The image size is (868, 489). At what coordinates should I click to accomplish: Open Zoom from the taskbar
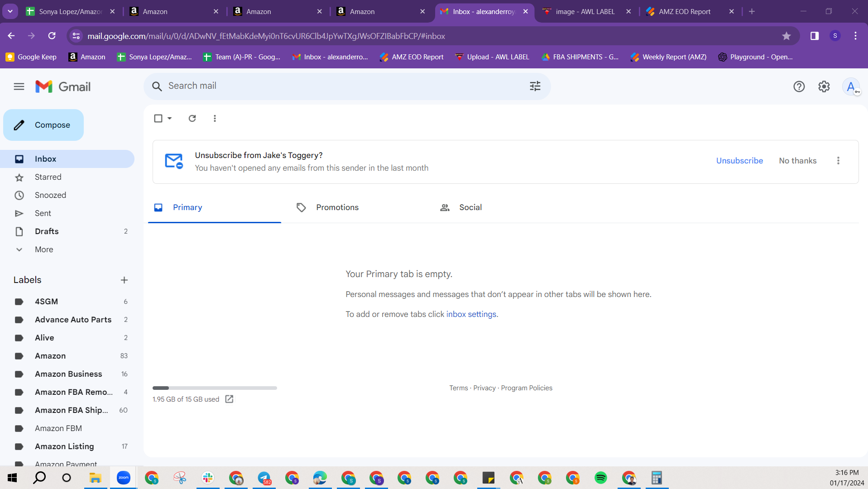tap(123, 478)
